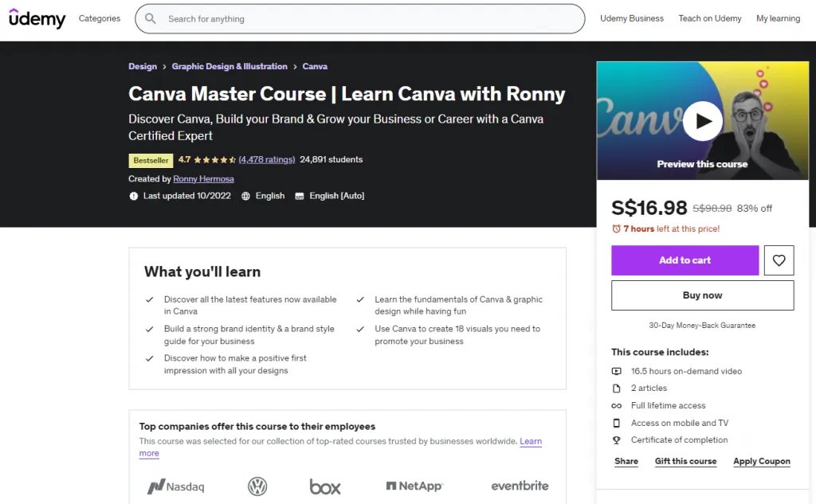The width and height of the screenshot is (816, 504).
Task: Click the globe language icon
Action: 245,196
